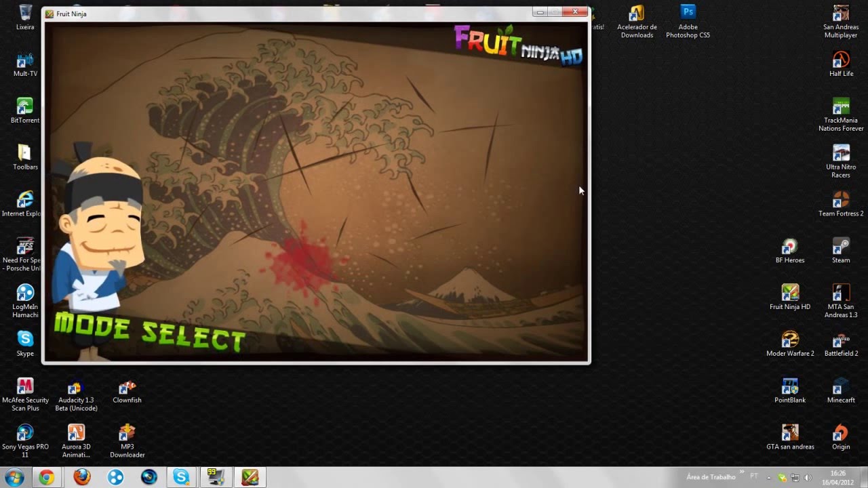Show hidden system tray icons
Screen dimensions: 868x488
click(770, 477)
